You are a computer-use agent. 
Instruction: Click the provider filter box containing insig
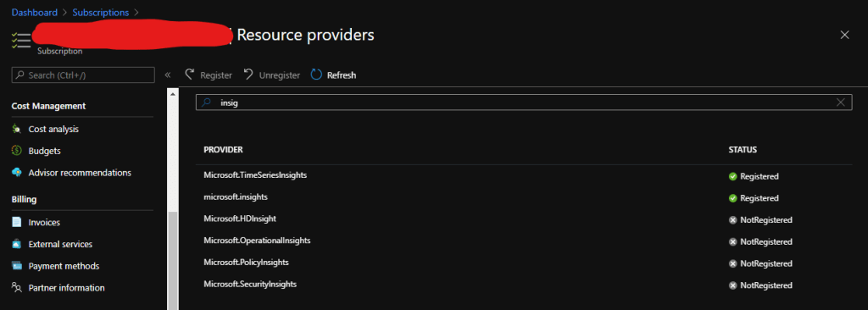524,102
